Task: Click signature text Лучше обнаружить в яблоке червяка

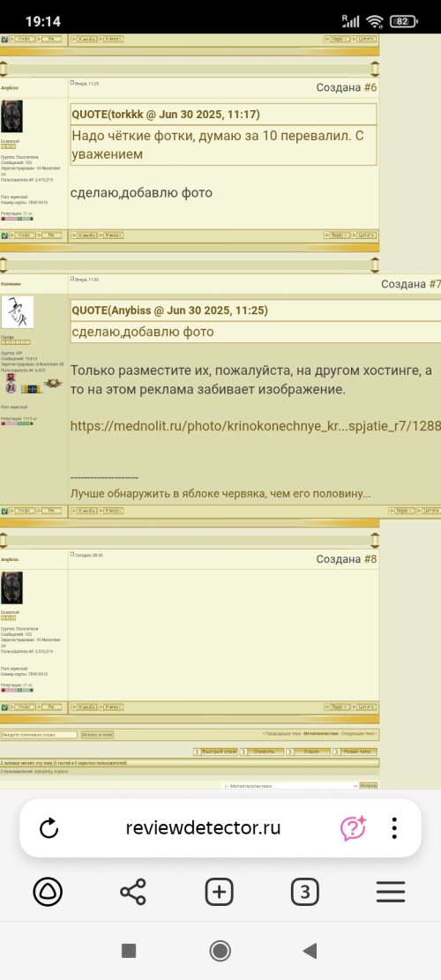Action: pos(220,494)
